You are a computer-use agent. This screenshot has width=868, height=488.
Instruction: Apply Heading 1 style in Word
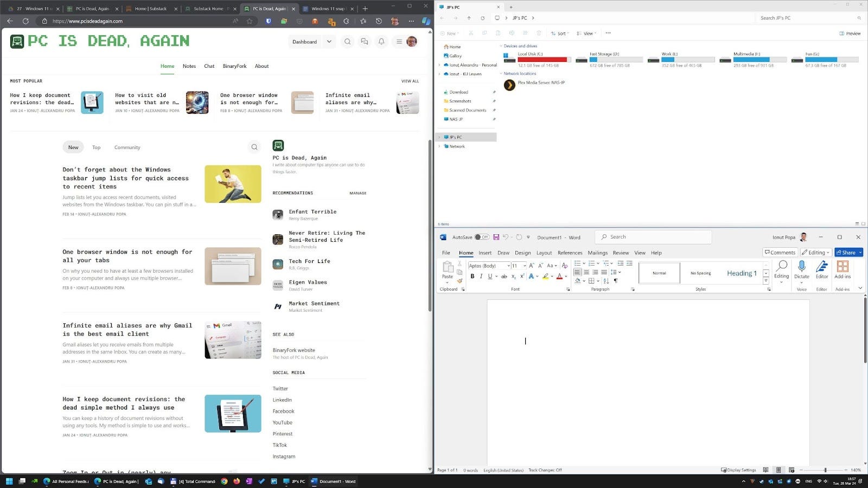742,273
